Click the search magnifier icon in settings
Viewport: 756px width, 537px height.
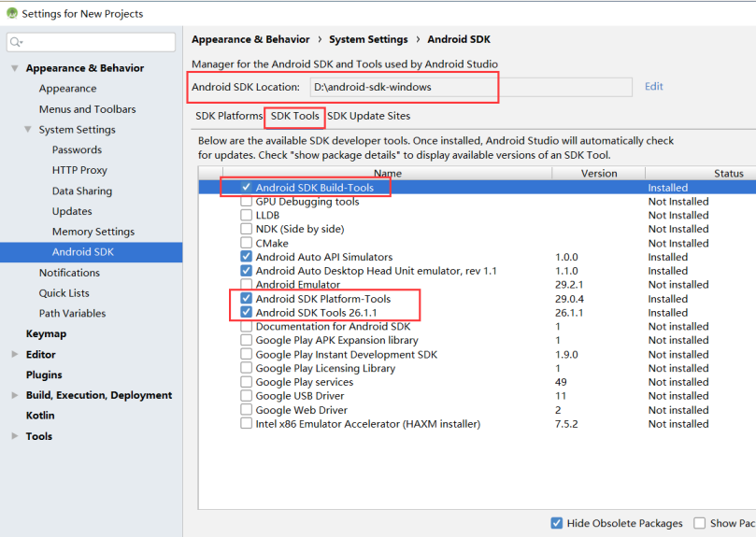tap(16, 42)
